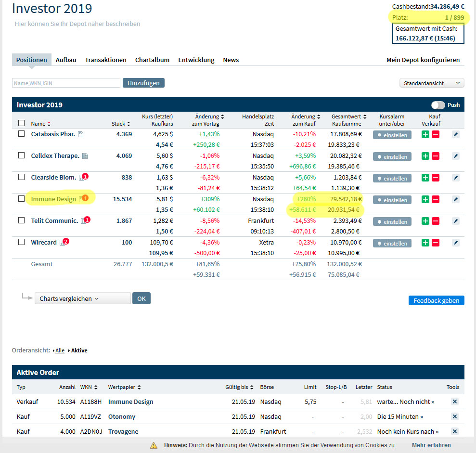Click red sell minus icon for Wirecard
The width and height of the screenshot is (476, 453).
coord(435,243)
